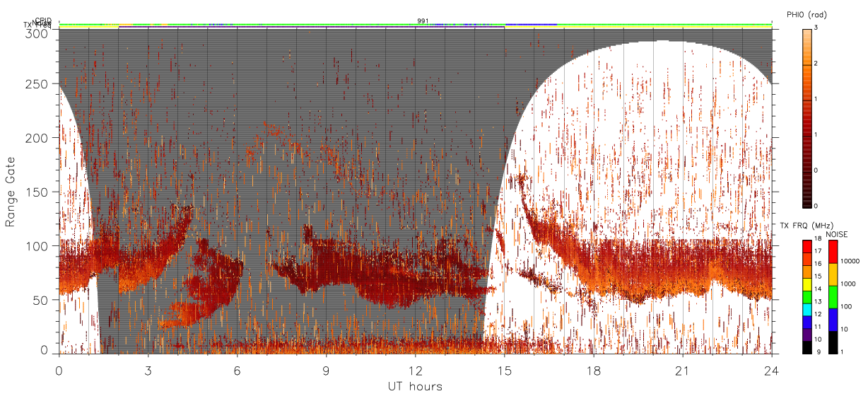The width and height of the screenshot is (868, 401).
Task: Click the '12' tick on UT hours axis
Action: coord(415,370)
